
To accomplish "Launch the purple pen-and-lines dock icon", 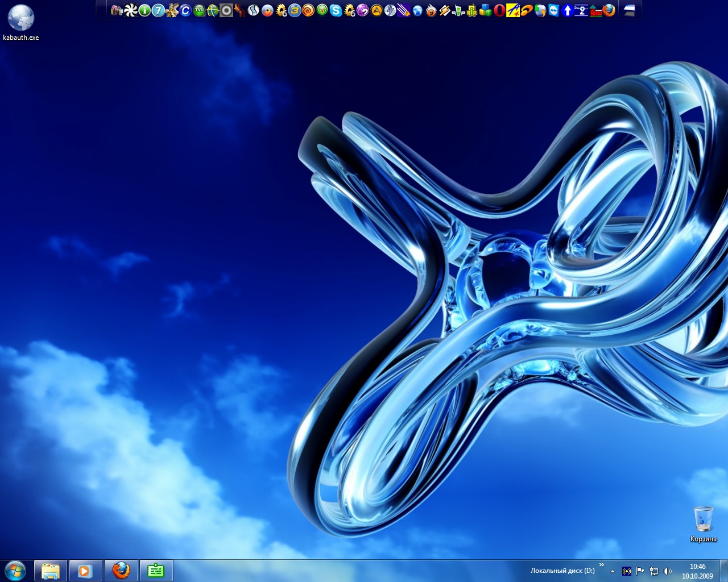I will 404,10.
